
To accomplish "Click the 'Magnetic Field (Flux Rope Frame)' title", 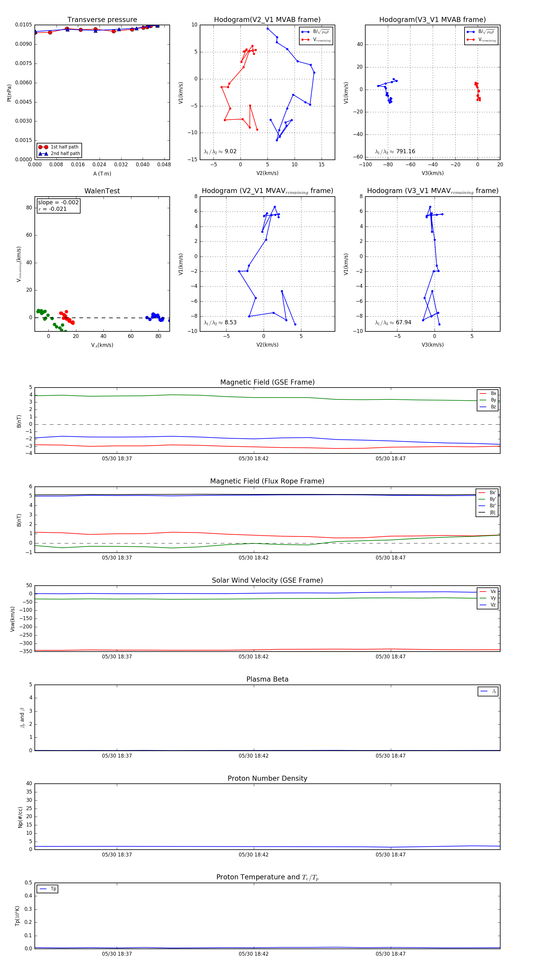I will pos(267,481).
